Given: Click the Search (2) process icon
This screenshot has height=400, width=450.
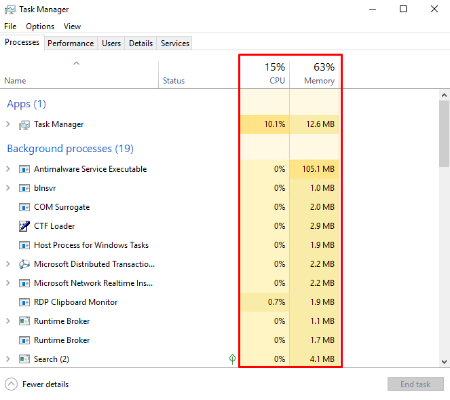Looking at the screenshot, I should click(x=24, y=359).
